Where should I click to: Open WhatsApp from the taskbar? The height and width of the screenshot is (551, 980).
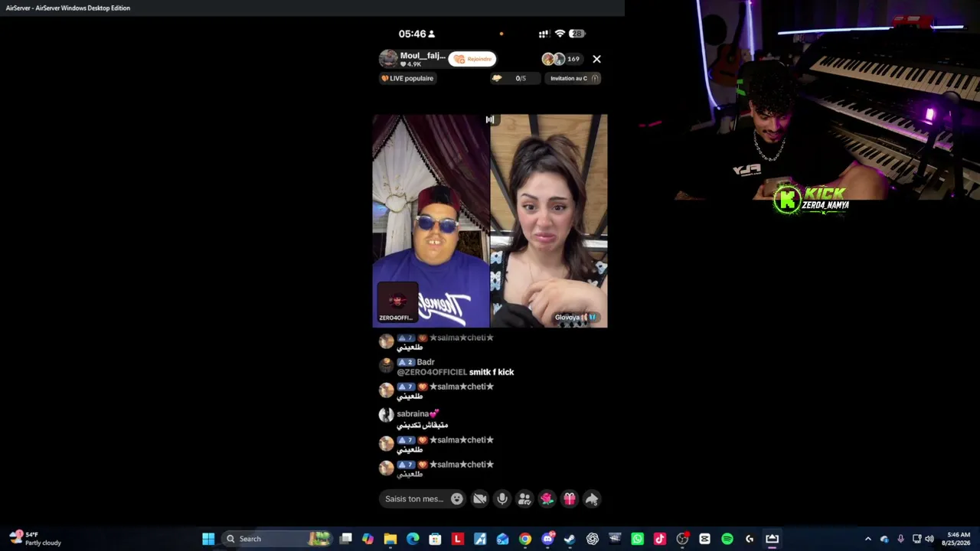637,539
